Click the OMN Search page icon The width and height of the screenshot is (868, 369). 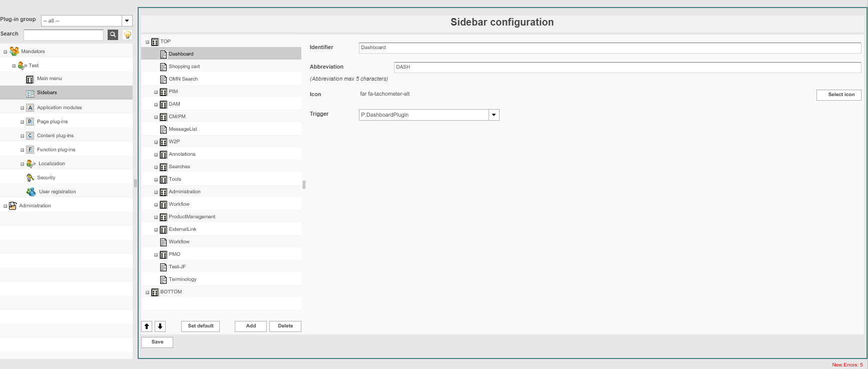click(163, 79)
